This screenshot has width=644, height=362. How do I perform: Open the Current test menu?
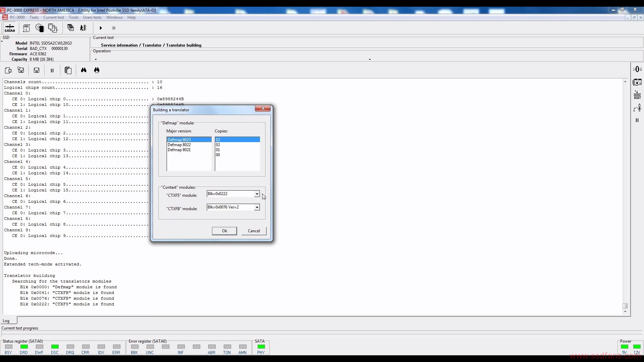click(54, 17)
